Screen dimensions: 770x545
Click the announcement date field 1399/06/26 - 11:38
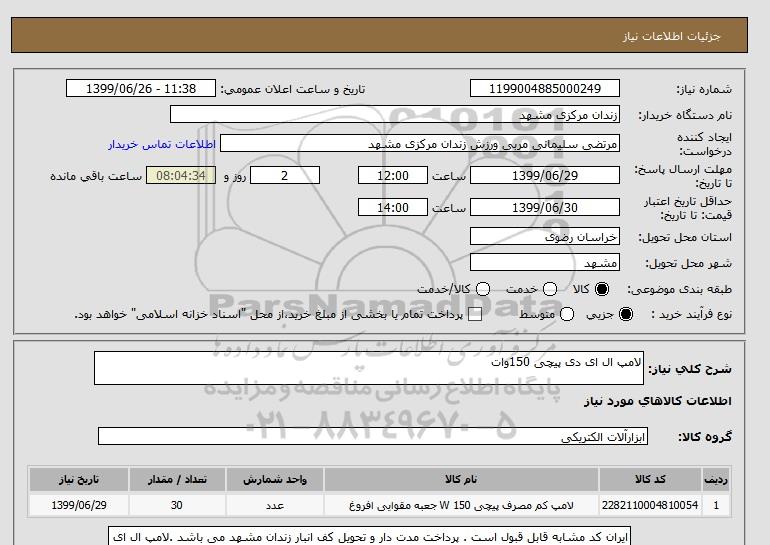[x=141, y=88]
